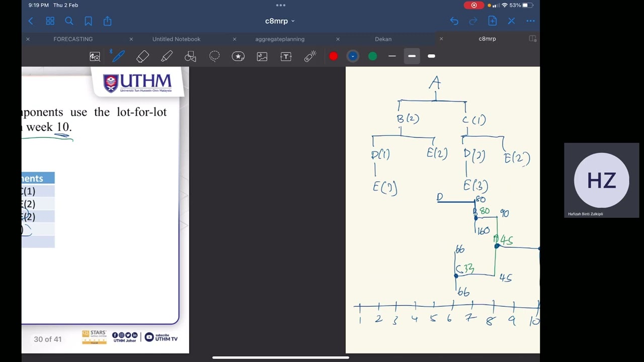Bookmark the current page
This screenshot has width=644, height=362.
(89, 21)
